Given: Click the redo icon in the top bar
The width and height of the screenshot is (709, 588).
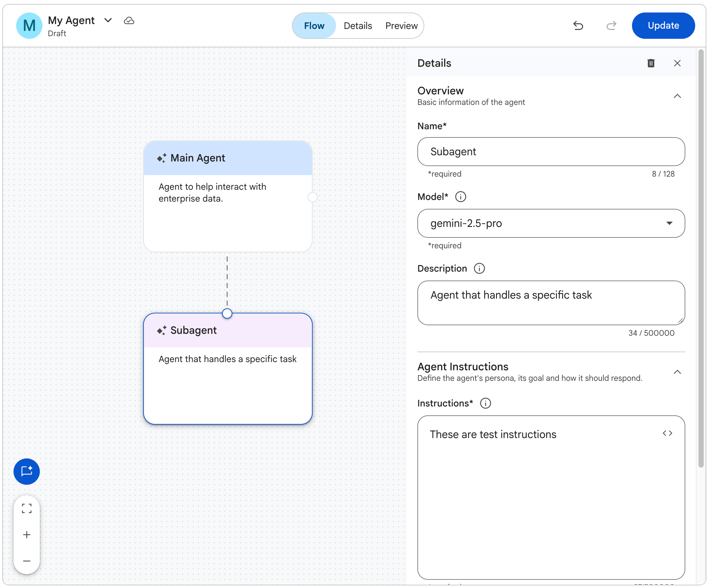Looking at the screenshot, I should click(x=612, y=25).
